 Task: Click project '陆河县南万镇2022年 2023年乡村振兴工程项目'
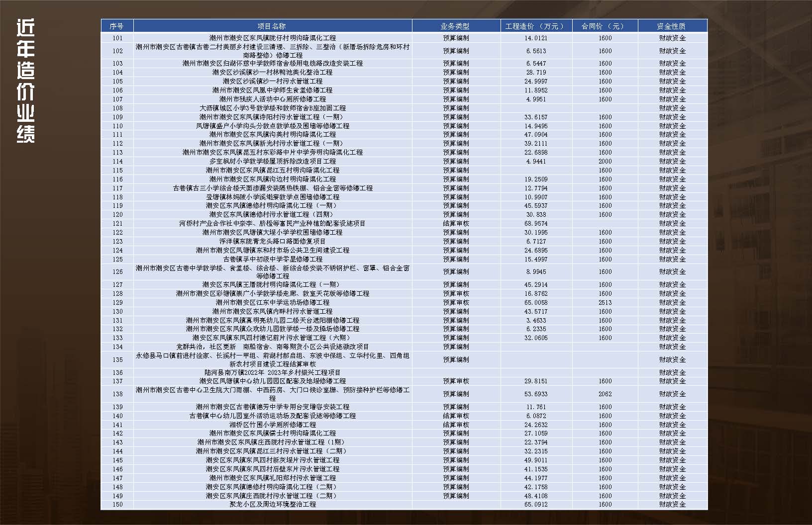pos(273,372)
